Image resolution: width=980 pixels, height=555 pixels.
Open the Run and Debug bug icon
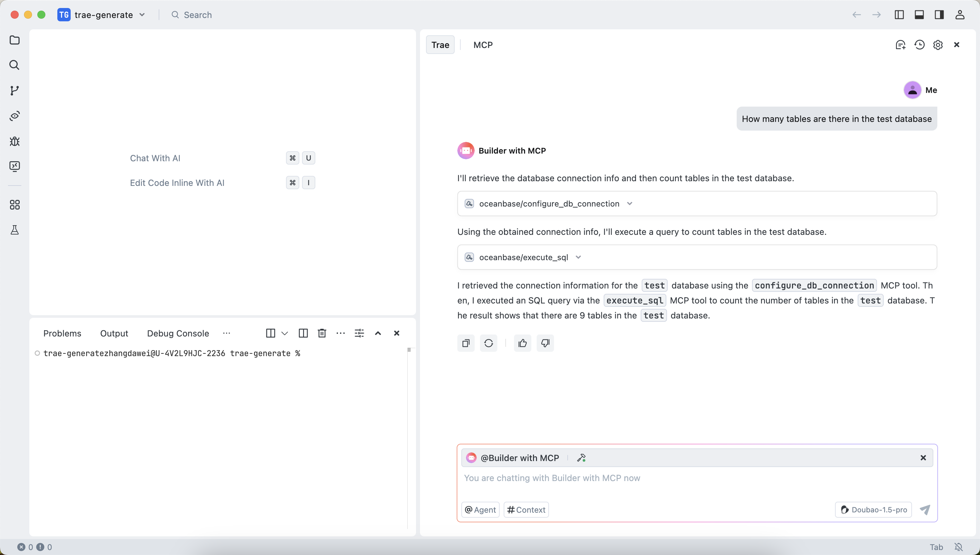point(14,142)
